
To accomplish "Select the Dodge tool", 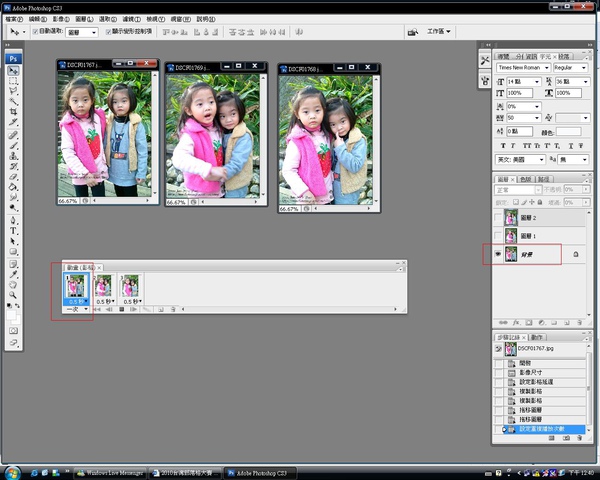I will point(13,207).
